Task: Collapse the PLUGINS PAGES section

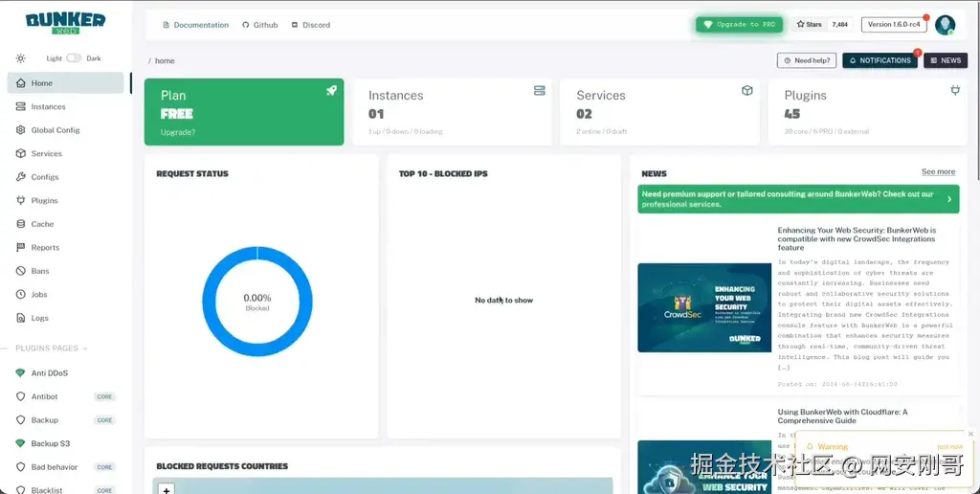Action: (52, 348)
